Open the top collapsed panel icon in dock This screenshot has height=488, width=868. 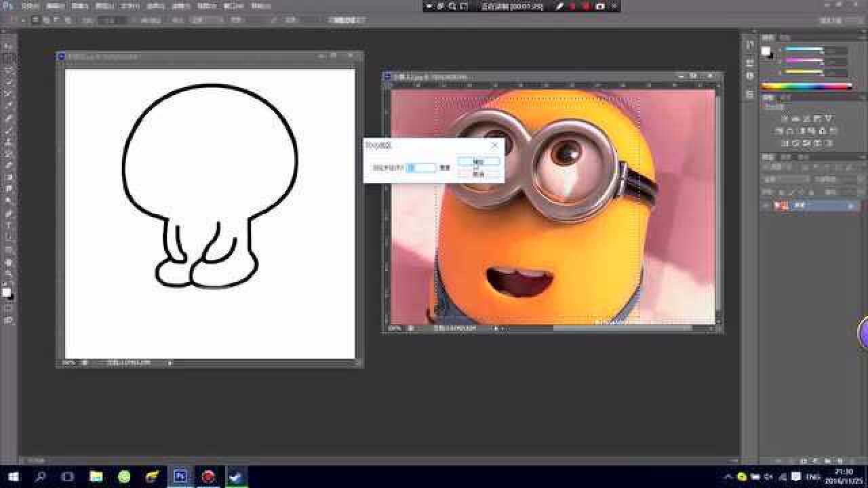tap(750, 45)
